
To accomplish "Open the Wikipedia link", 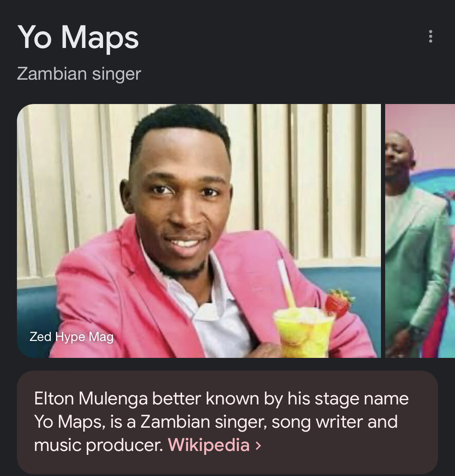I will [209, 445].
